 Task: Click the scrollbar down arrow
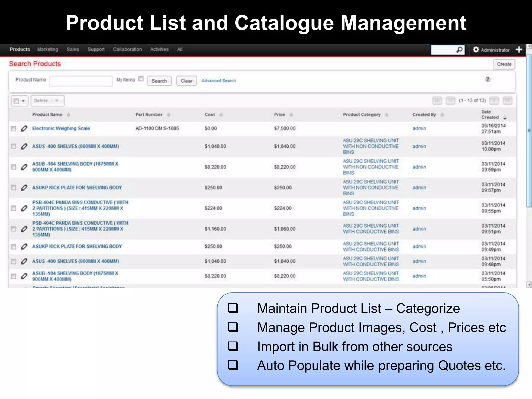pos(529,285)
